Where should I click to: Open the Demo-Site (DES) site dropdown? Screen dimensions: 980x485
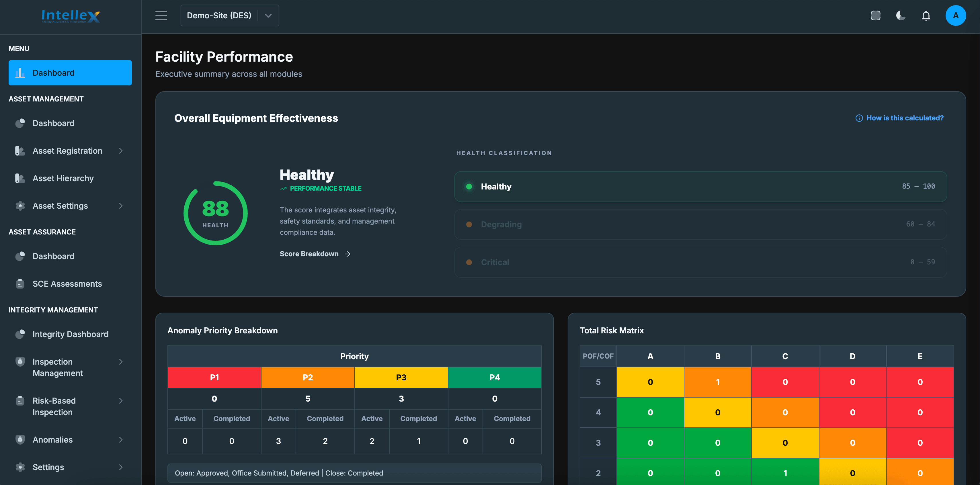[230, 15]
